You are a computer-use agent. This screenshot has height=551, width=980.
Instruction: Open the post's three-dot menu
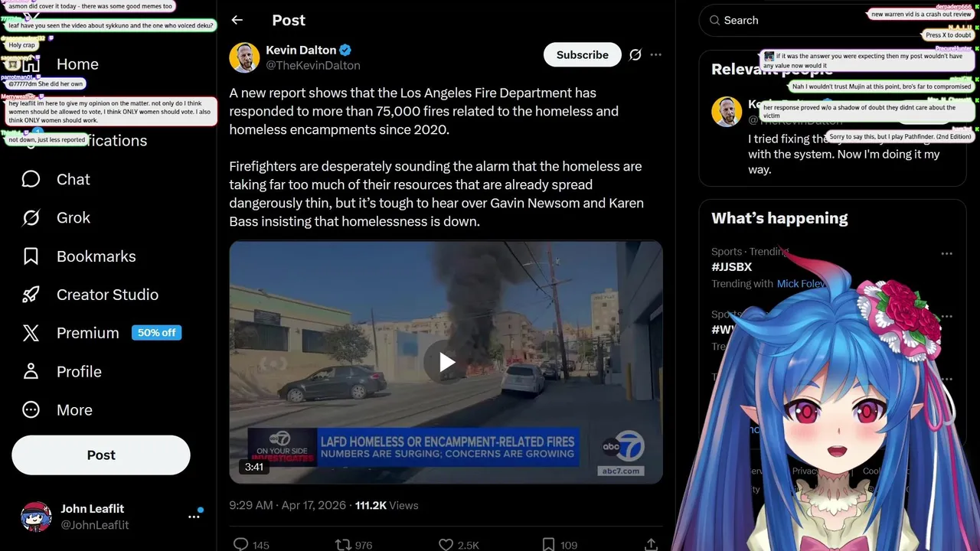(656, 55)
